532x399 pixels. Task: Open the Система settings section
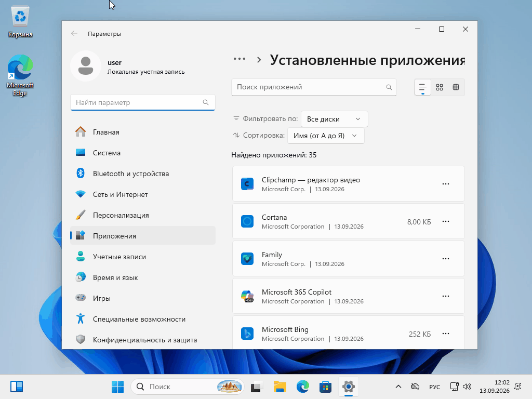142,153
